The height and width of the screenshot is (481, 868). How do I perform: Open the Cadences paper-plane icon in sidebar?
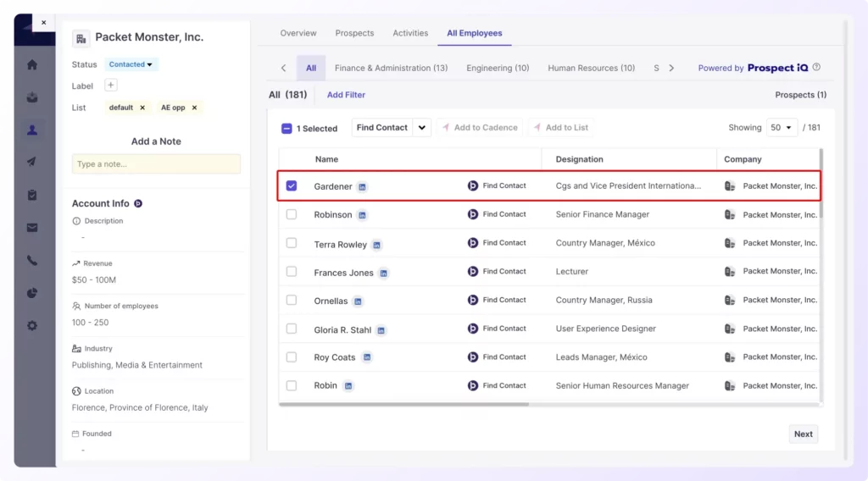[32, 162]
